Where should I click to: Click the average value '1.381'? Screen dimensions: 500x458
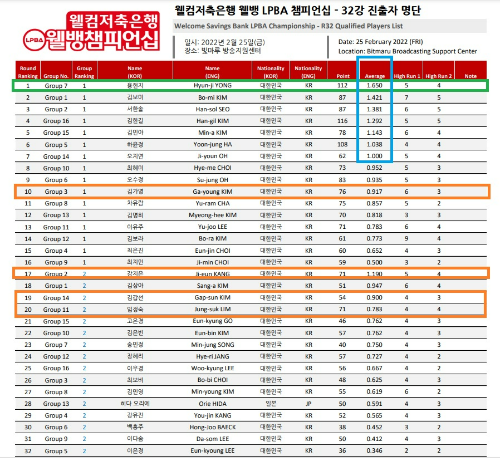point(374,109)
